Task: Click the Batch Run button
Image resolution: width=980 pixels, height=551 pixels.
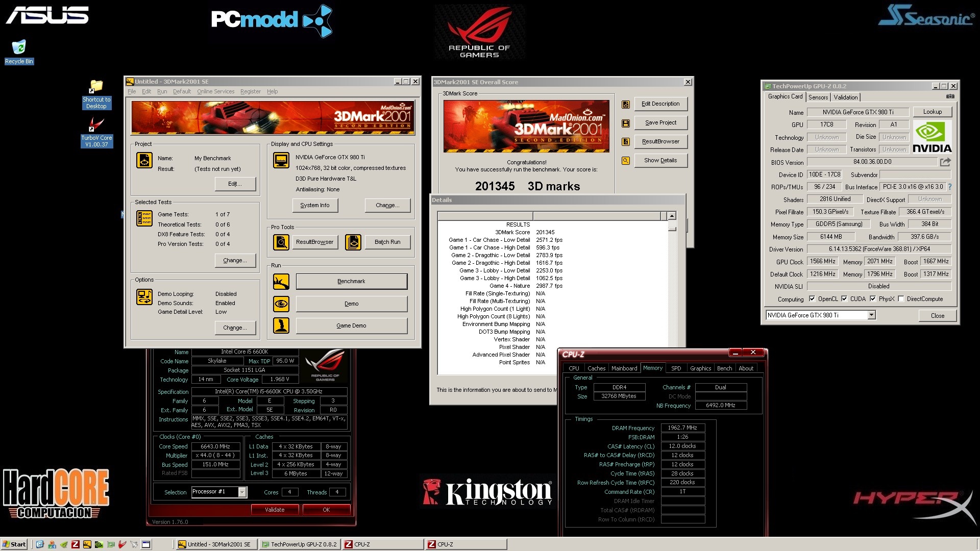Action: point(387,242)
